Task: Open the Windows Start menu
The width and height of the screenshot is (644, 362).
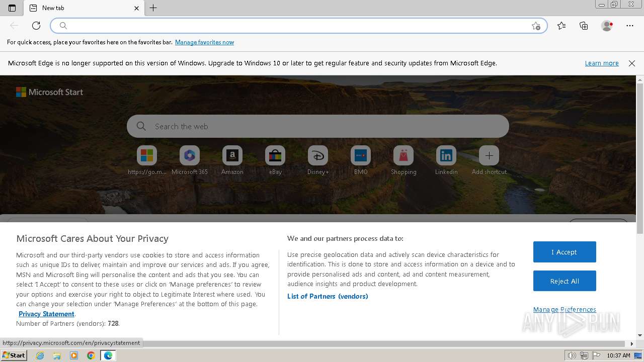Action: tap(14, 355)
